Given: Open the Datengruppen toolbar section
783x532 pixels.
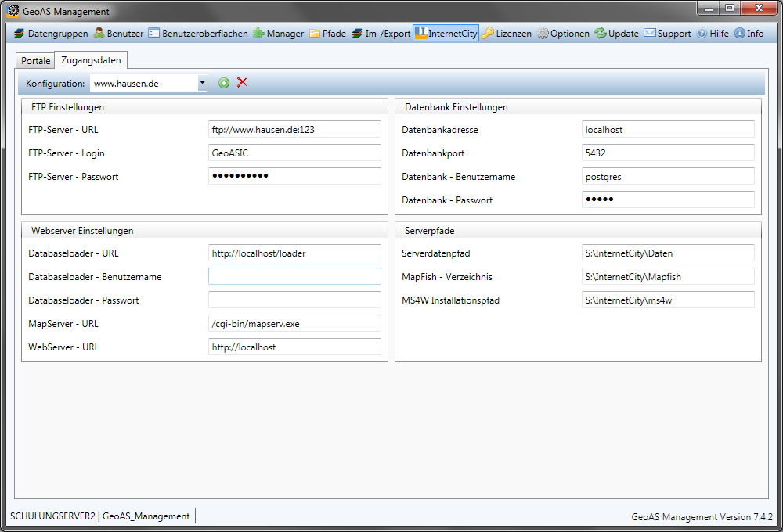Looking at the screenshot, I should point(51,34).
